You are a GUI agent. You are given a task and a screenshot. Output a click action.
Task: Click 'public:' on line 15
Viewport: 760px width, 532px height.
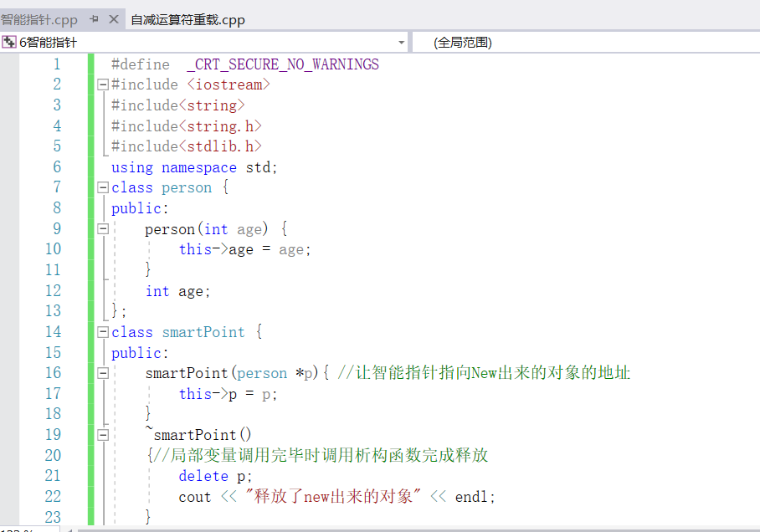pyautogui.click(x=140, y=353)
